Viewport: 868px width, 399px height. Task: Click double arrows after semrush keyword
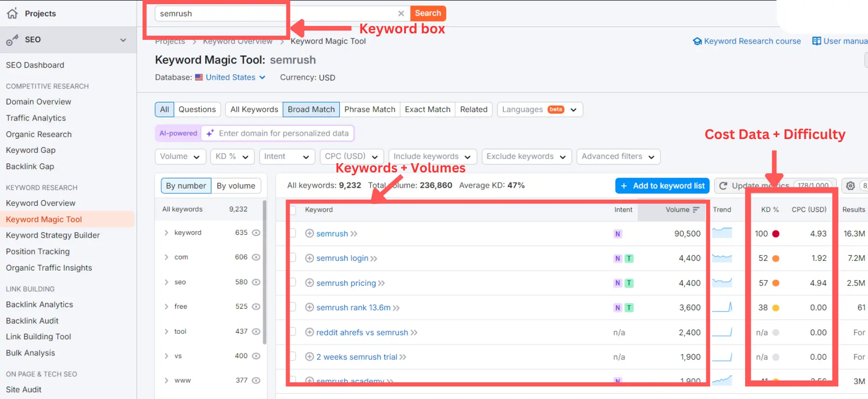(x=354, y=234)
